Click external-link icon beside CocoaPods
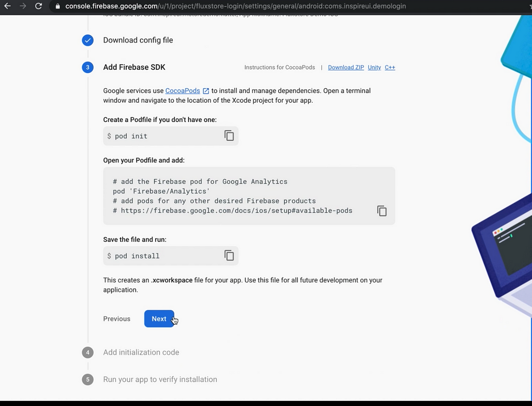 point(206,91)
